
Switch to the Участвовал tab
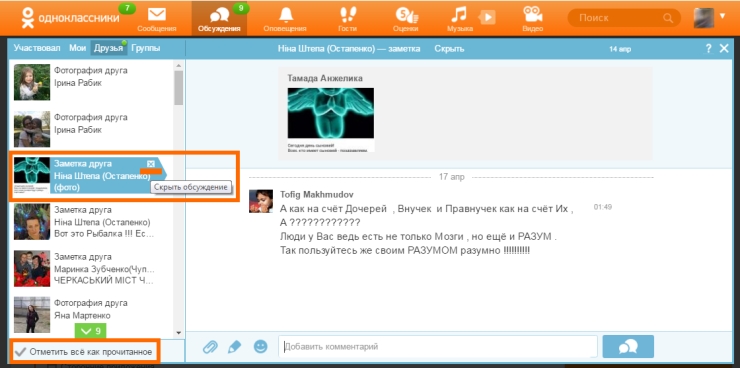(37, 48)
